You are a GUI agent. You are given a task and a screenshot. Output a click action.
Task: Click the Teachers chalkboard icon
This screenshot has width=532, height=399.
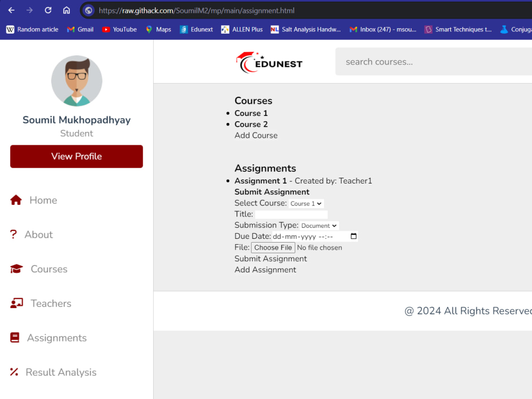click(16, 303)
